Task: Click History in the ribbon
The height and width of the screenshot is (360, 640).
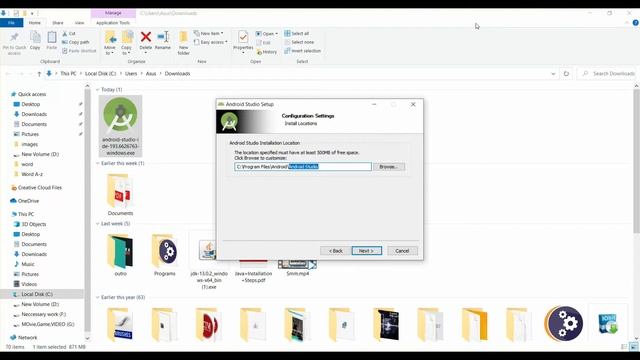Action: [x=267, y=52]
